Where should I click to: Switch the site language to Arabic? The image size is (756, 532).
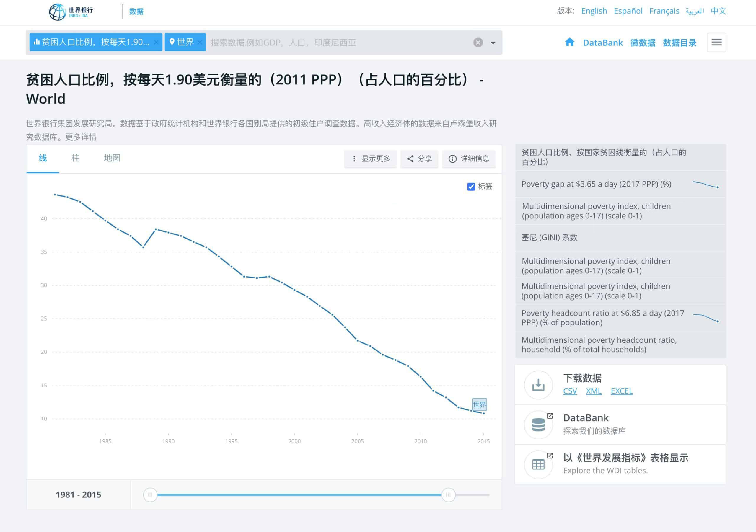(x=695, y=11)
